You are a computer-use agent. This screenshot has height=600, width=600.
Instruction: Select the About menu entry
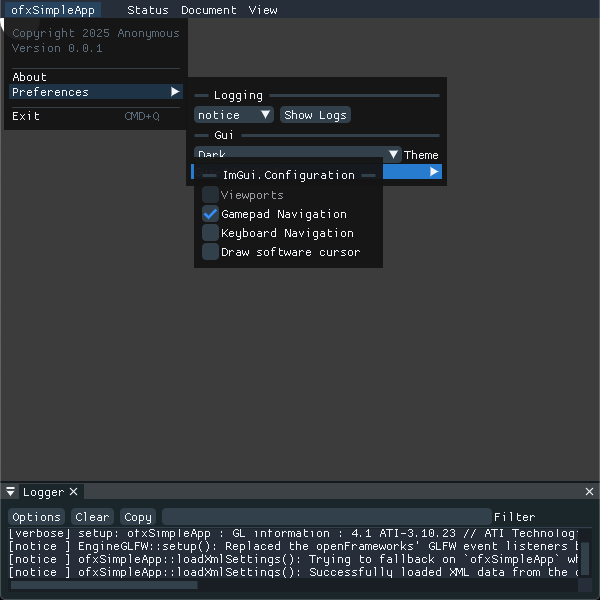(x=96, y=77)
